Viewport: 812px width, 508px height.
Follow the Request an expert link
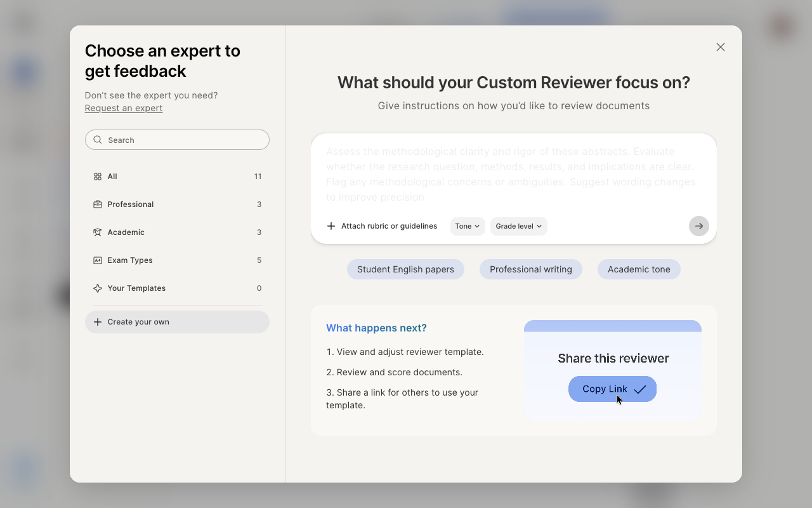pos(124,108)
